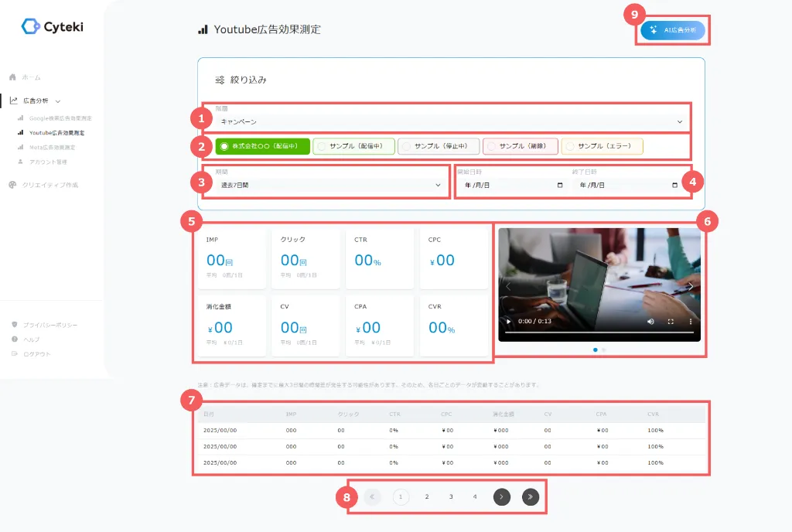The image size is (792, 532).
Task: Open Google検索広告効果測定 in the sidebar
Action: 60,118
